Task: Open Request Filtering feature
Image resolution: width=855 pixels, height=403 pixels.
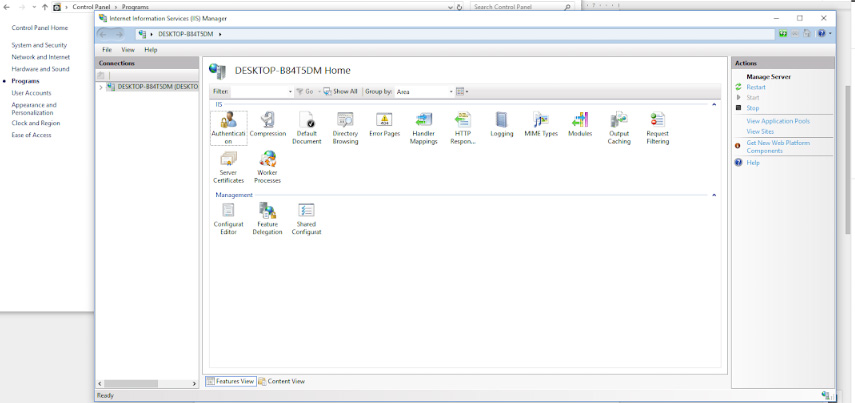Action: (658, 128)
